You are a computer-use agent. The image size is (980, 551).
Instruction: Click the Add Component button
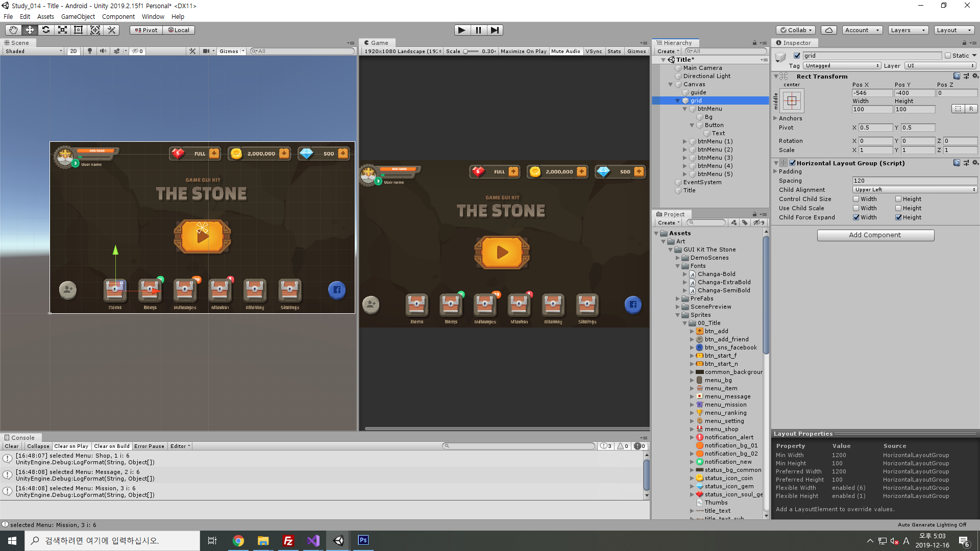(x=875, y=235)
